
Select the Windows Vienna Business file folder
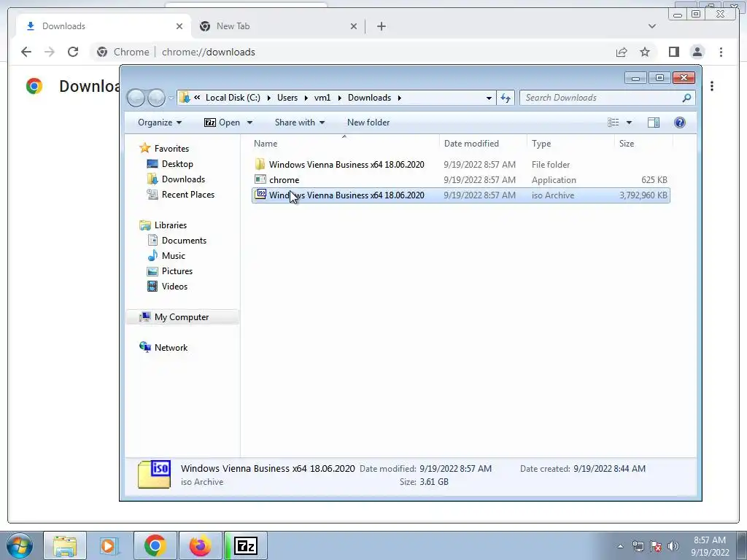tap(461, 165)
